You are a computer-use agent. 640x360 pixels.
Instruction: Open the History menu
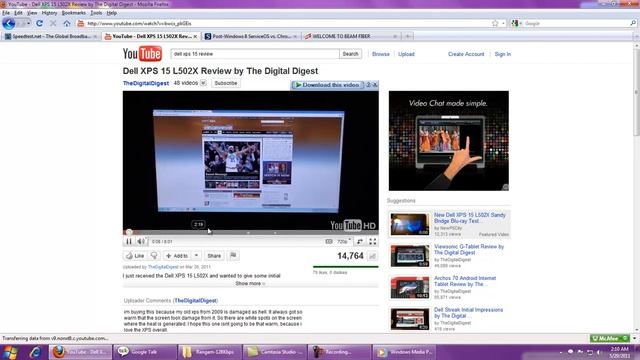coord(49,13)
